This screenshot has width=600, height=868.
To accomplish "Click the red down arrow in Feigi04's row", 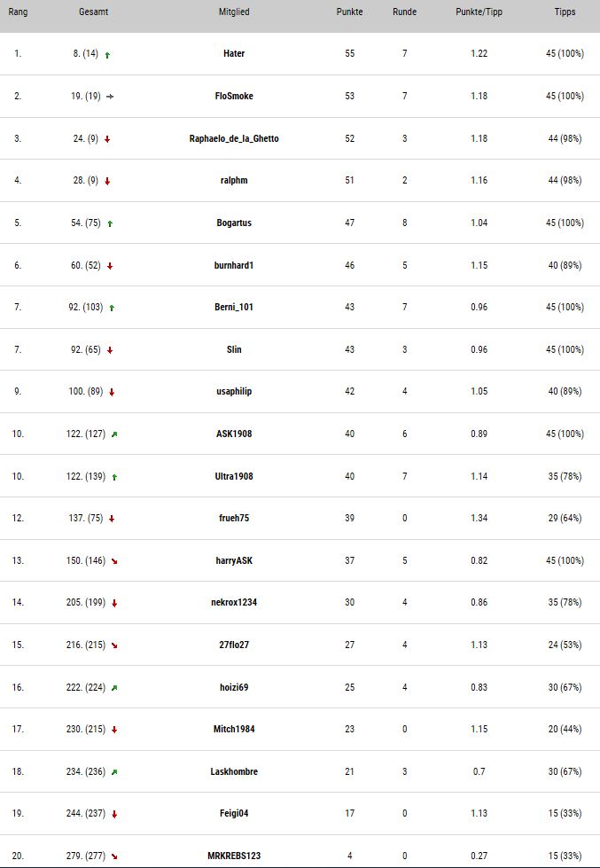I will point(114,814).
